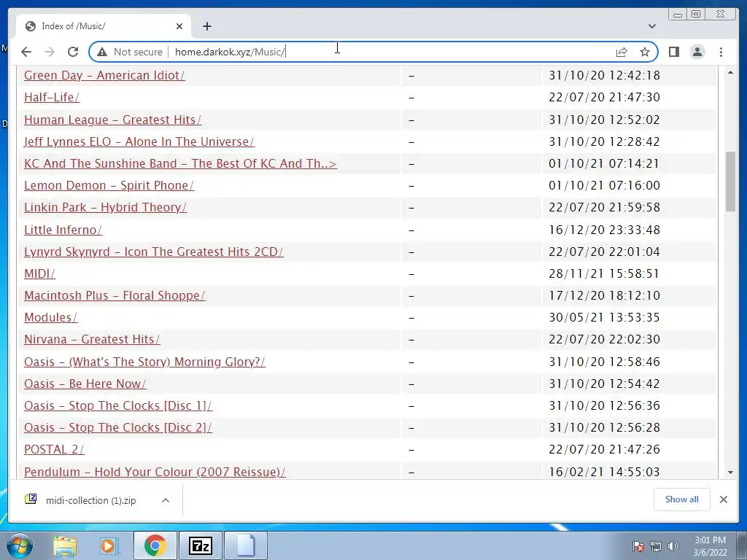Open Pendulum - Hold Your Colour (2007 Reissue)
Viewport: 747px width, 560px height.
(155, 472)
